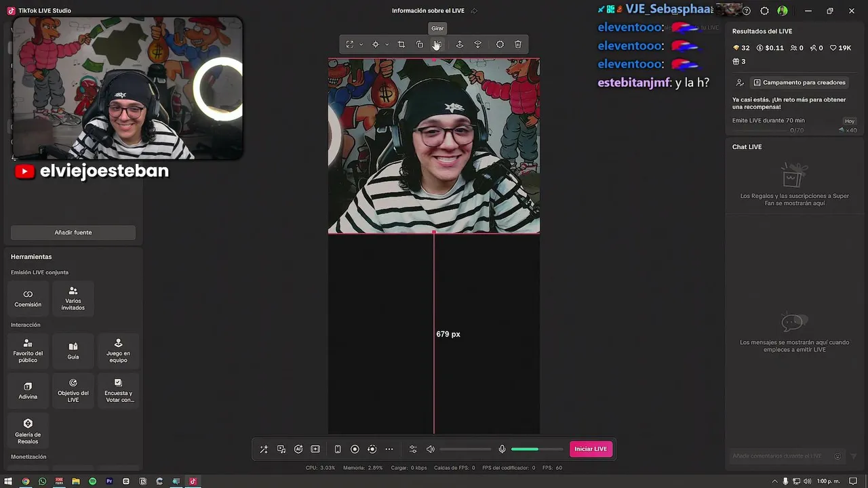The width and height of the screenshot is (868, 488).
Task: Open Varios invitados tool
Action: [x=73, y=298]
